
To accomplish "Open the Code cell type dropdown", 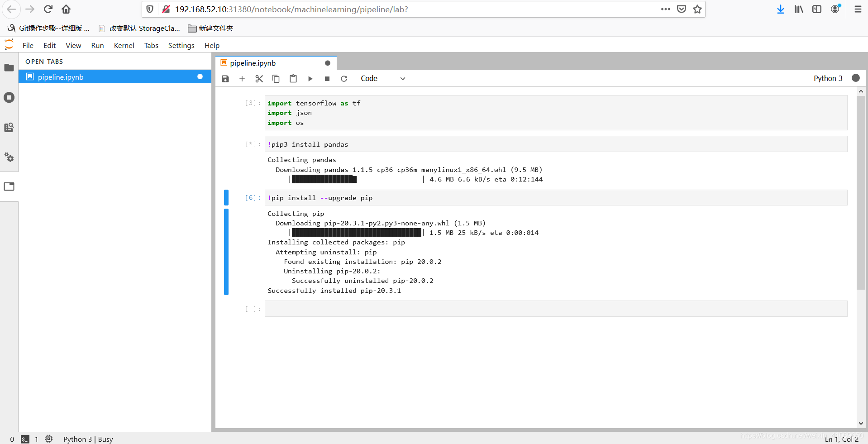I will 382,78.
